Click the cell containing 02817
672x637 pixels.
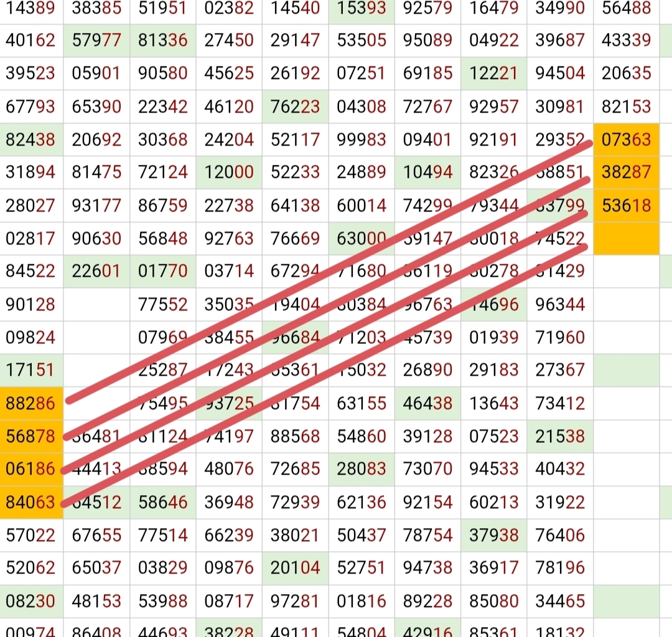[30, 239]
